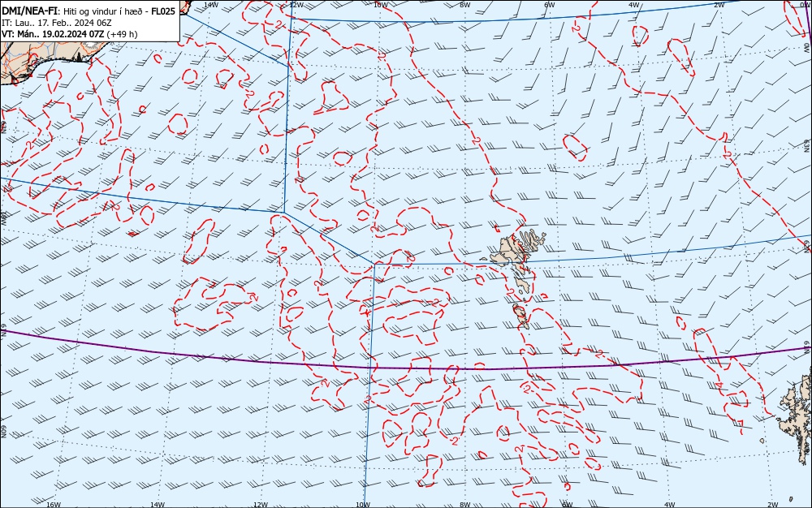812x508 pixels.
Task: Click the "4W" label on the top edge
Action: click(x=634, y=4)
